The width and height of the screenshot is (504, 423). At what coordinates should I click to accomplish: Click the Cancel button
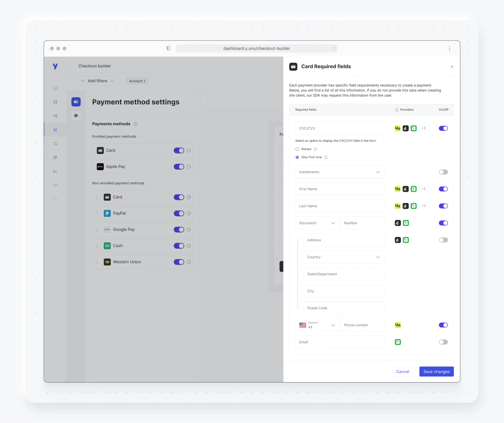point(402,372)
